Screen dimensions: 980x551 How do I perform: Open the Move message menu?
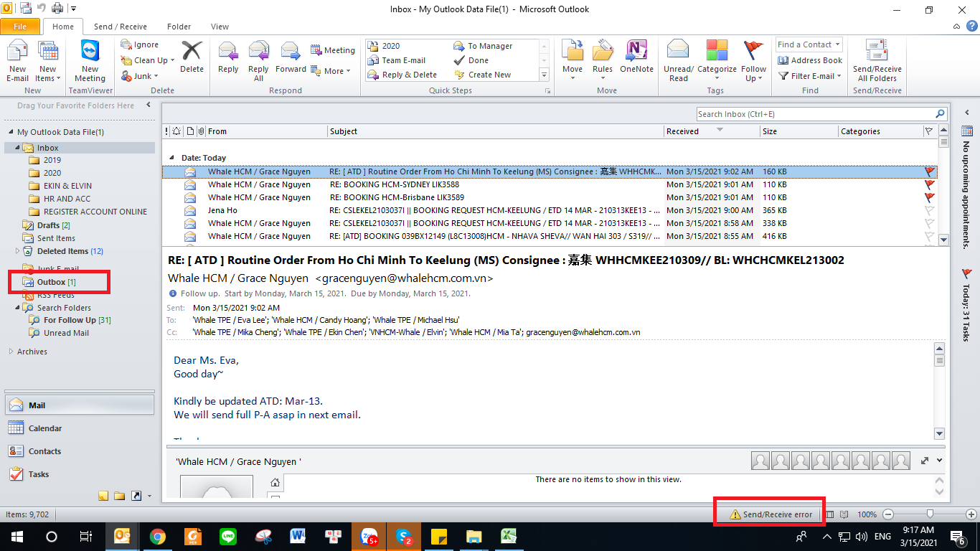click(573, 62)
